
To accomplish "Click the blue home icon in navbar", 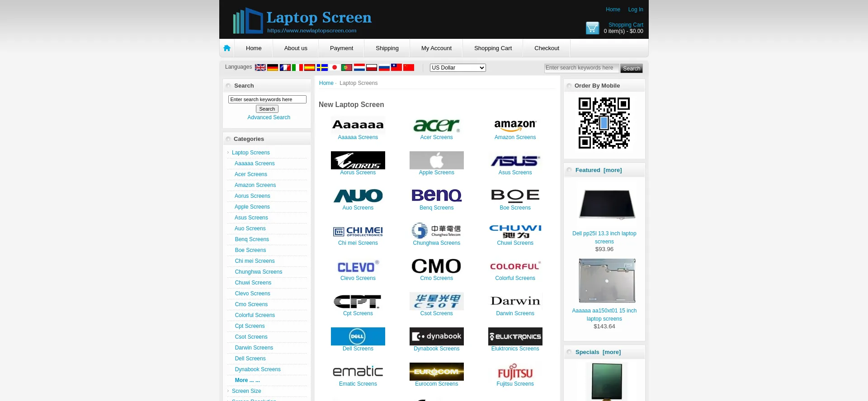I will click(227, 48).
